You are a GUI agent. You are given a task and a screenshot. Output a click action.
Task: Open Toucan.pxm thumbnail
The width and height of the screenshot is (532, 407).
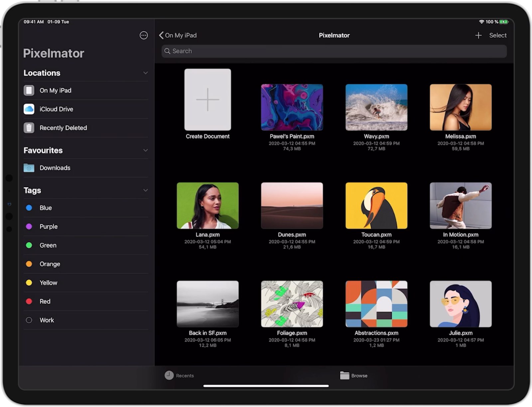pyautogui.click(x=376, y=205)
